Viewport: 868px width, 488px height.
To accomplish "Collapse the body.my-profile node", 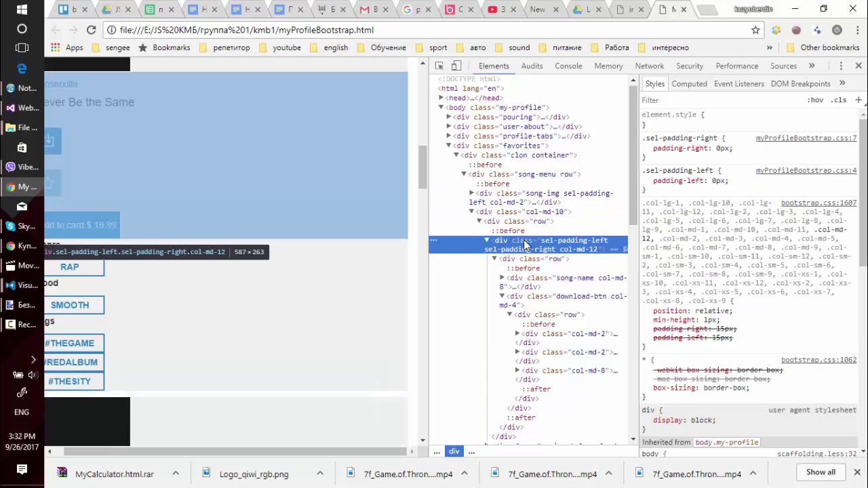I will point(441,108).
